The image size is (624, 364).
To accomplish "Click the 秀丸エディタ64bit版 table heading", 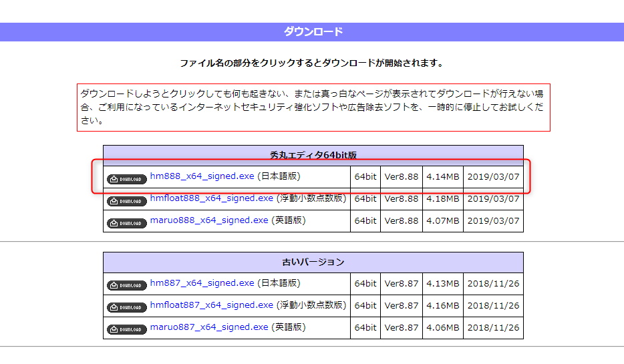I will tap(313, 155).
